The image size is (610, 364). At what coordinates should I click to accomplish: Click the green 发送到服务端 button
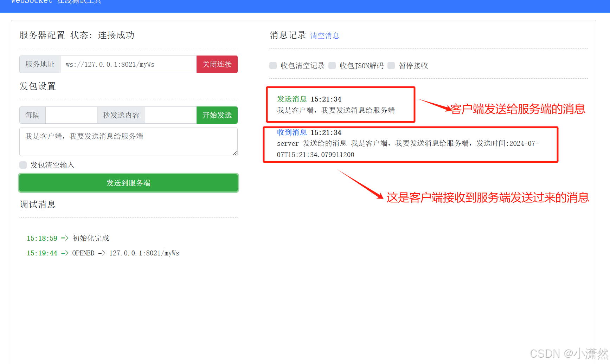[128, 183]
